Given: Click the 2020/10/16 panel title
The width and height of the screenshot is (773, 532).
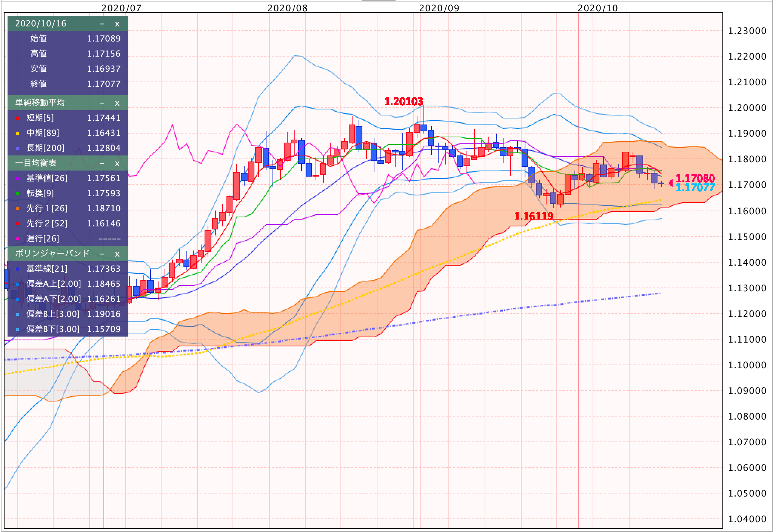Looking at the screenshot, I should 41,24.
